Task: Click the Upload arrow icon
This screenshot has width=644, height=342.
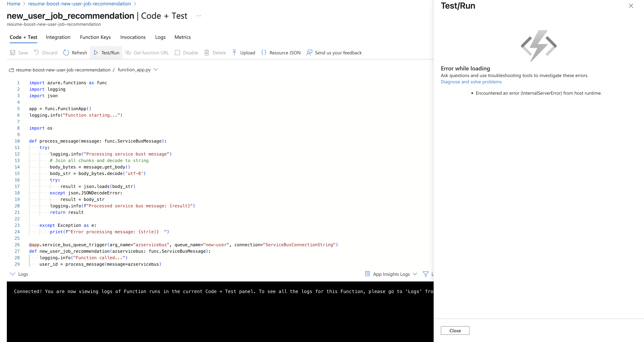Action: [234, 53]
